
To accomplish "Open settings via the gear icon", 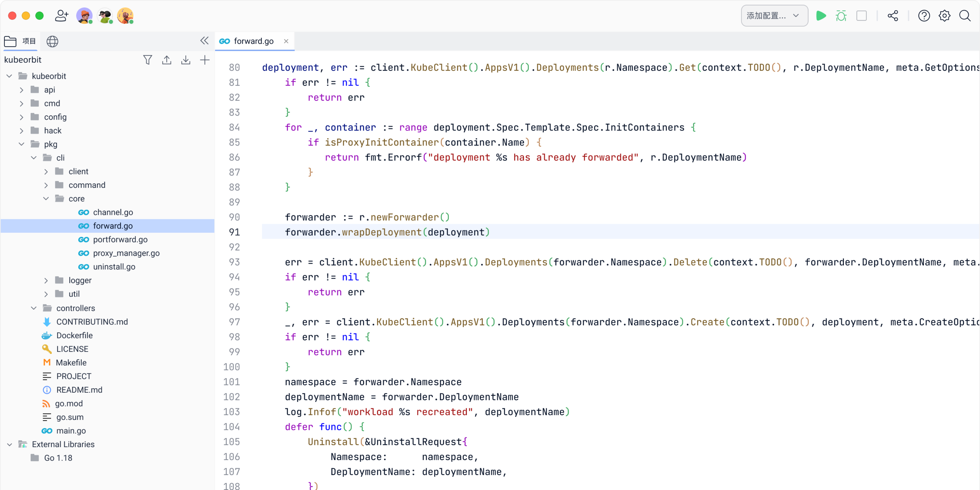I will (x=944, y=16).
